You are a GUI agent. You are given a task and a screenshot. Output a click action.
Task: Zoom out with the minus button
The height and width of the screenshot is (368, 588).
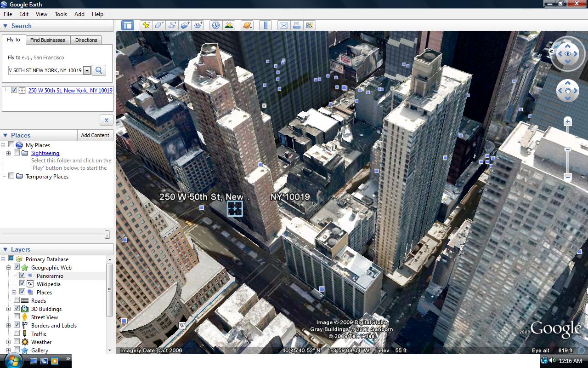tap(568, 177)
